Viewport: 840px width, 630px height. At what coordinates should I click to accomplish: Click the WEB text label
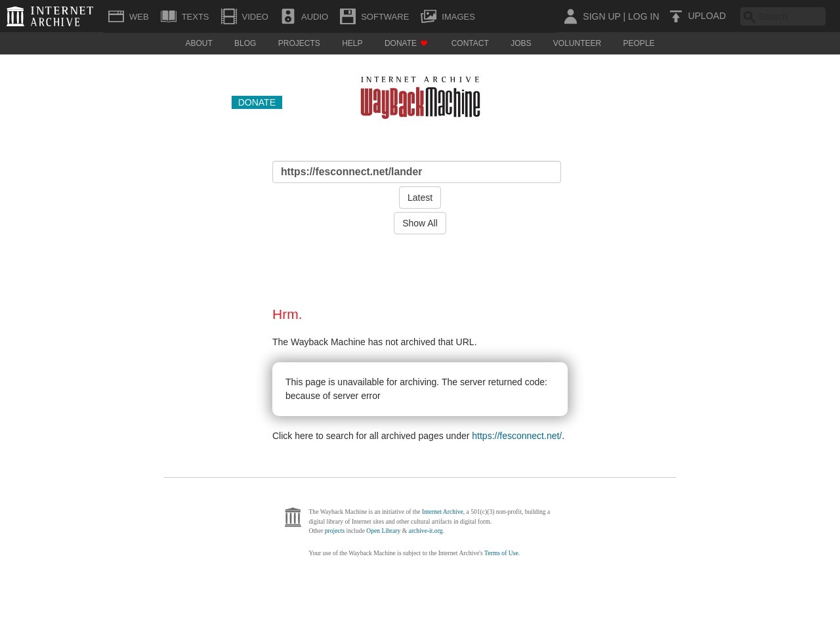(139, 16)
